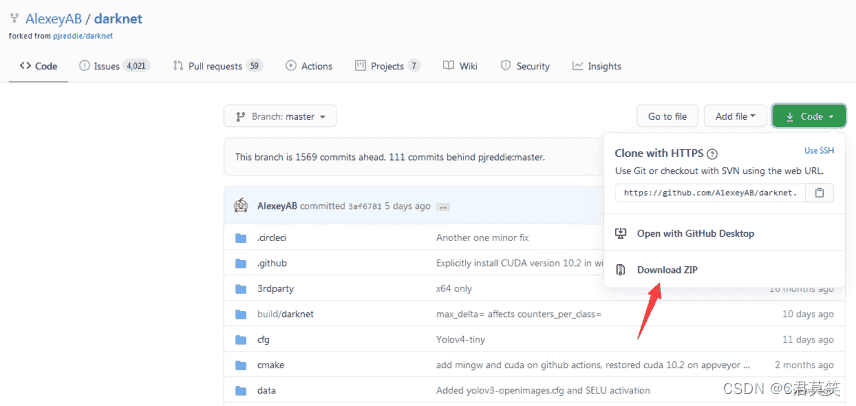Expand commit message ellipsis button
This screenshot has width=856, height=406.
coord(443,207)
